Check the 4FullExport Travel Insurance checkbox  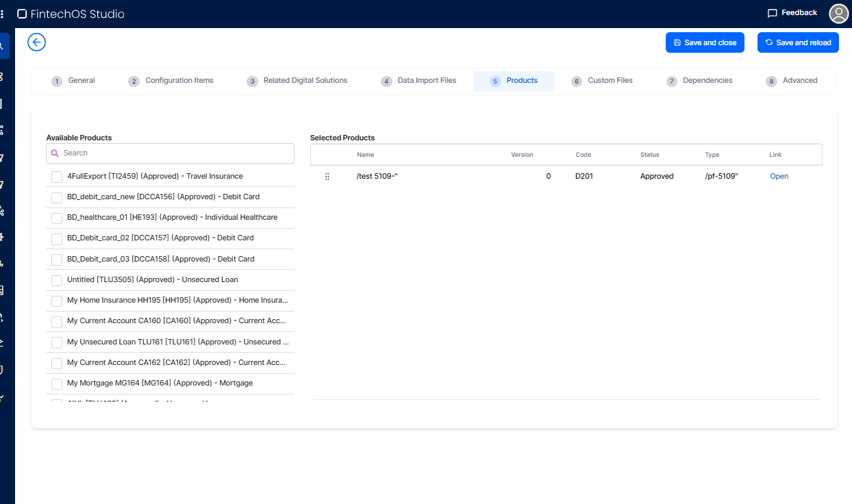pos(57,177)
